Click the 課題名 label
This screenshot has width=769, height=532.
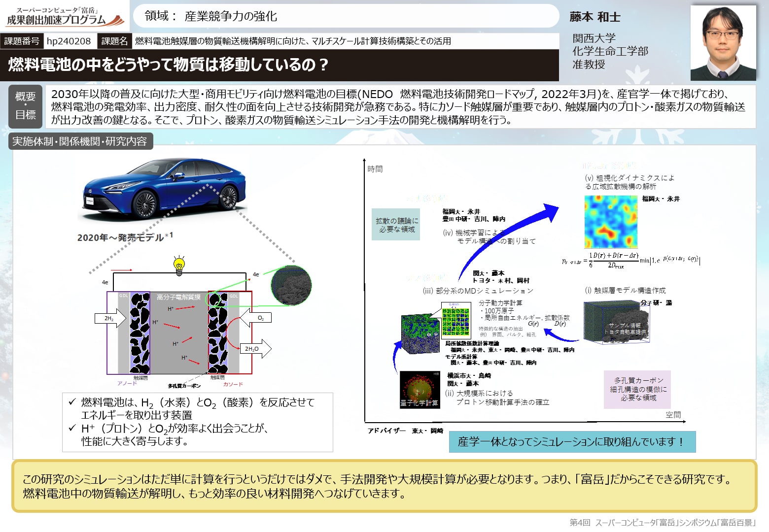click(114, 41)
